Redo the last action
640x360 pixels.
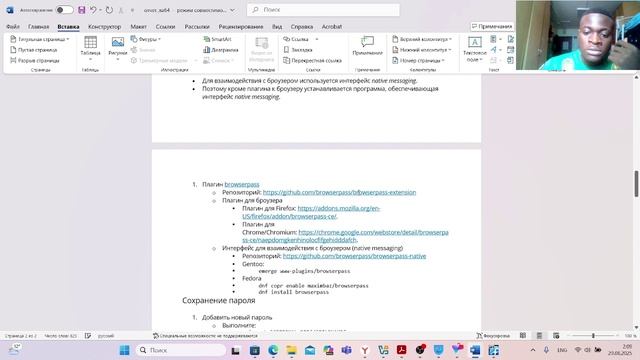click(x=109, y=10)
